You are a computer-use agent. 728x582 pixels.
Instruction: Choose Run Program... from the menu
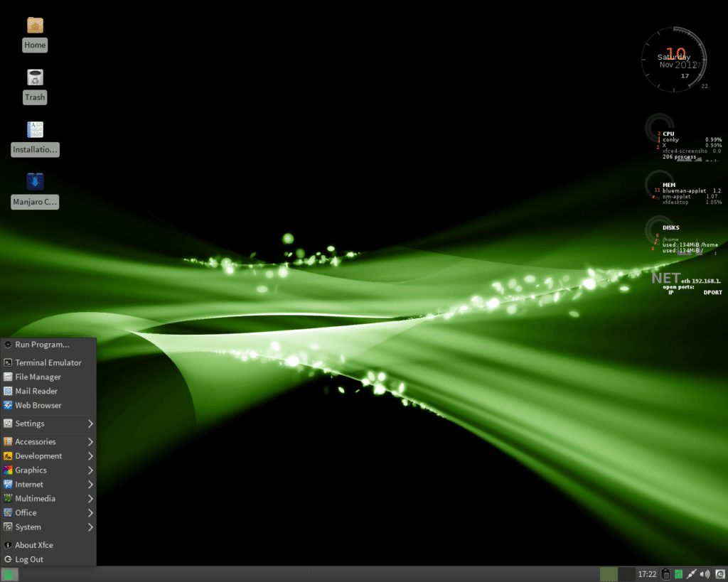(x=42, y=345)
